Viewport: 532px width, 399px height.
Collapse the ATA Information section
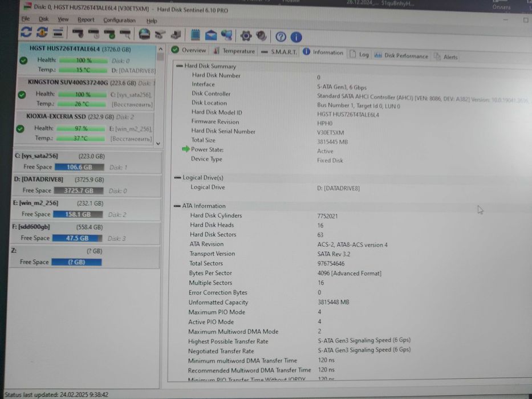click(x=177, y=206)
